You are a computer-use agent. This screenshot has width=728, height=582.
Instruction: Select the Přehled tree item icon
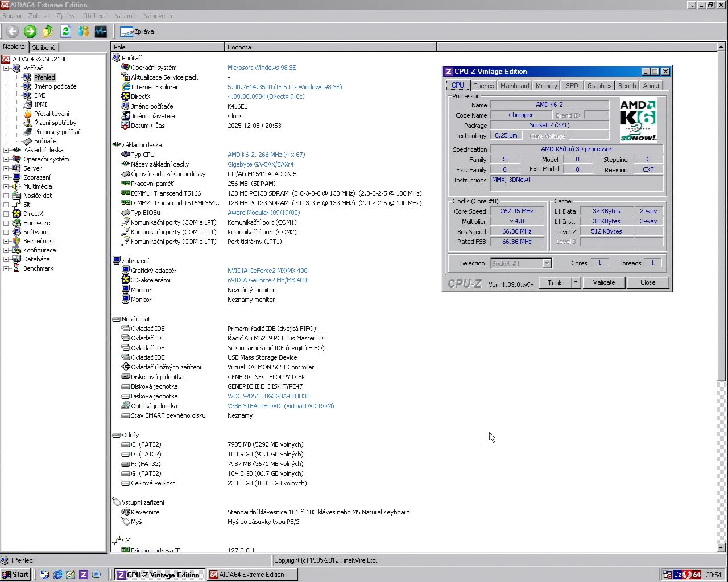[27, 77]
